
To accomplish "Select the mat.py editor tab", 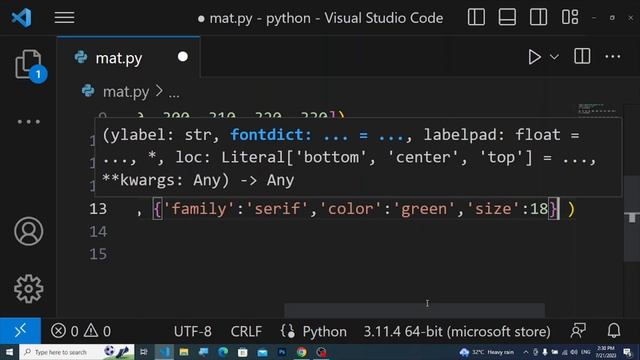I will (x=129, y=58).
